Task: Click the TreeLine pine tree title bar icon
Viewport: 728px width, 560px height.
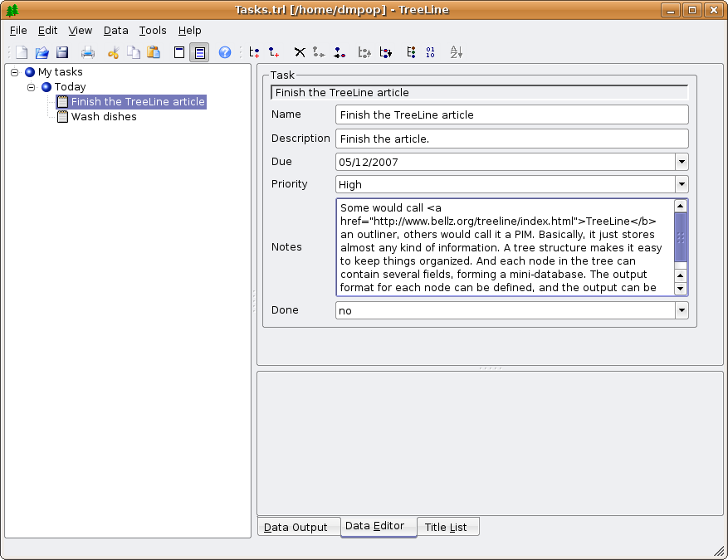Action: point(12,10)
